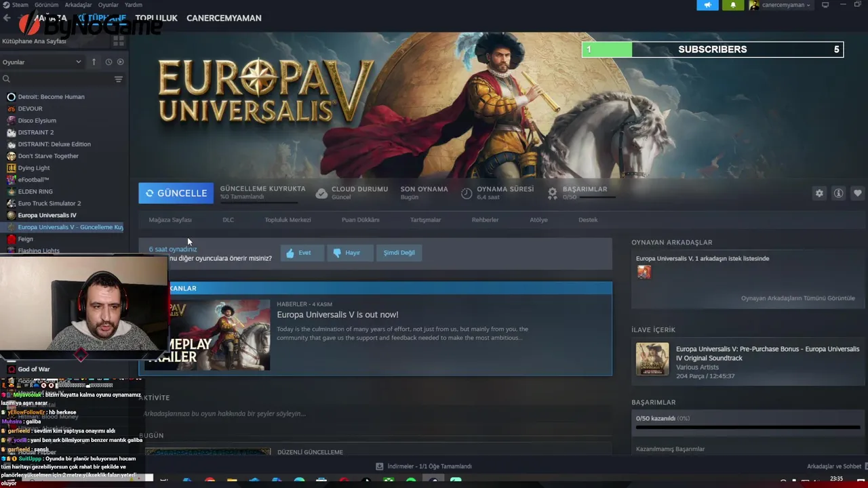Viewport: 868px width, 488px height.
Task: Switch to the TOPLULUK section
Action: pos(156,18)
